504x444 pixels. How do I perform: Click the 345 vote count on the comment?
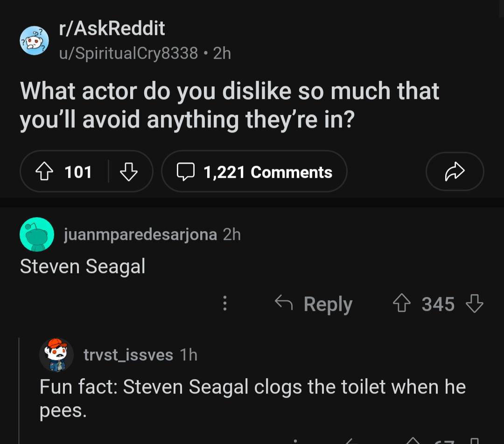438,303
